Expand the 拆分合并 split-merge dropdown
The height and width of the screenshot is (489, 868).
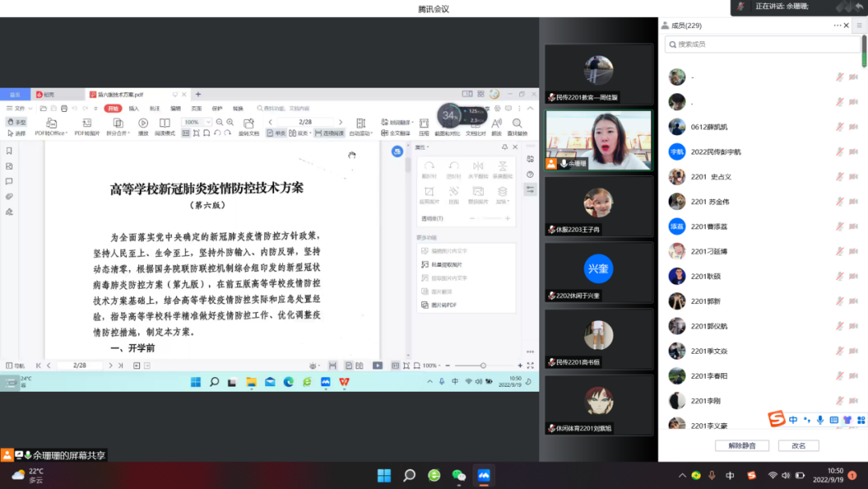(118, 134)
